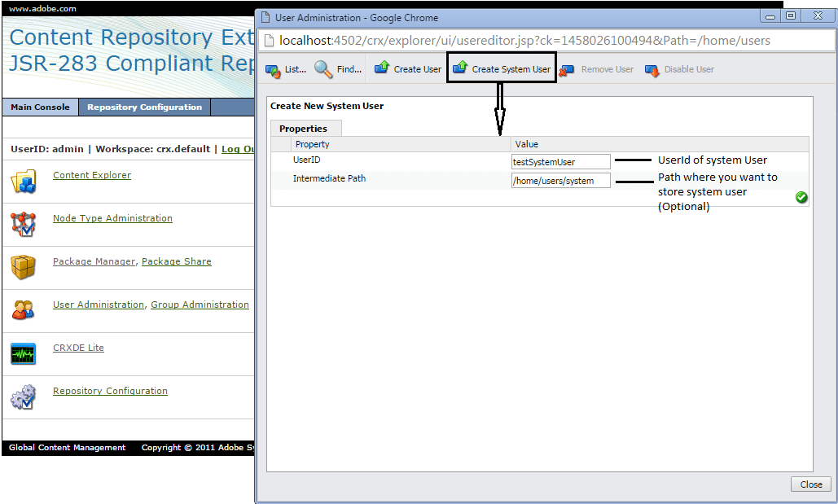Viewport: 838px width, 504px height.
Task: Select the Properties tab
Action: coord(303,129)
